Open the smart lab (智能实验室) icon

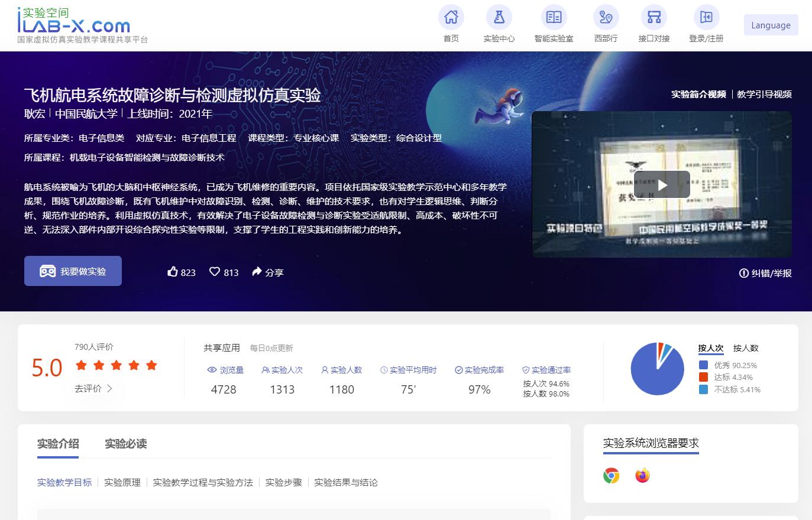click(554, 17)
